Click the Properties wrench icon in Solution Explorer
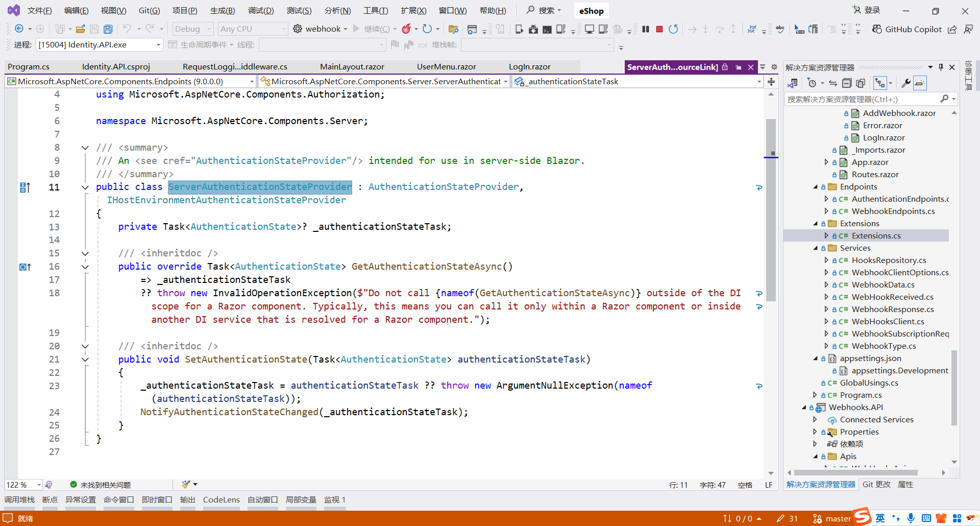Screen dimensions: 980x526 [x=906, y=83]
